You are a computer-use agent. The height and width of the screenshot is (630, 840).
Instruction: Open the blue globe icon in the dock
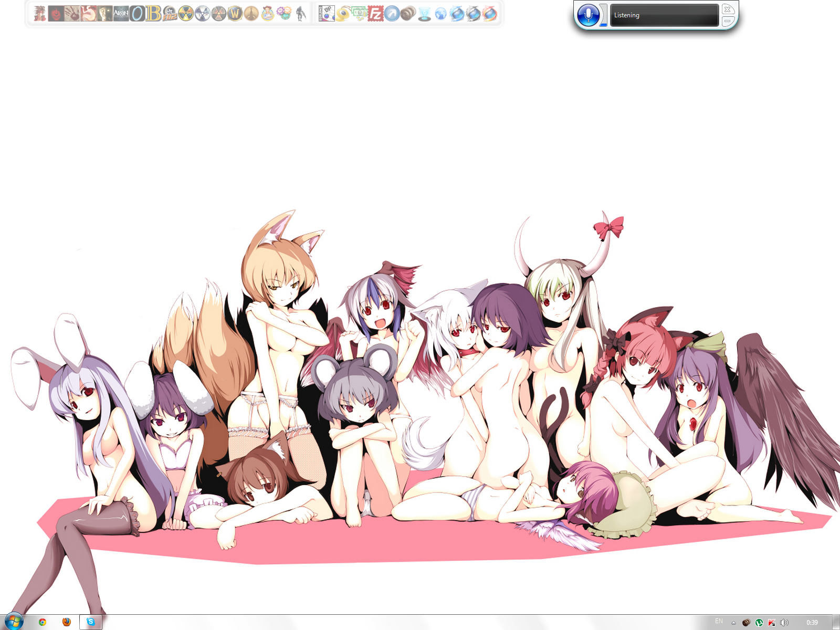coord(440,14)
